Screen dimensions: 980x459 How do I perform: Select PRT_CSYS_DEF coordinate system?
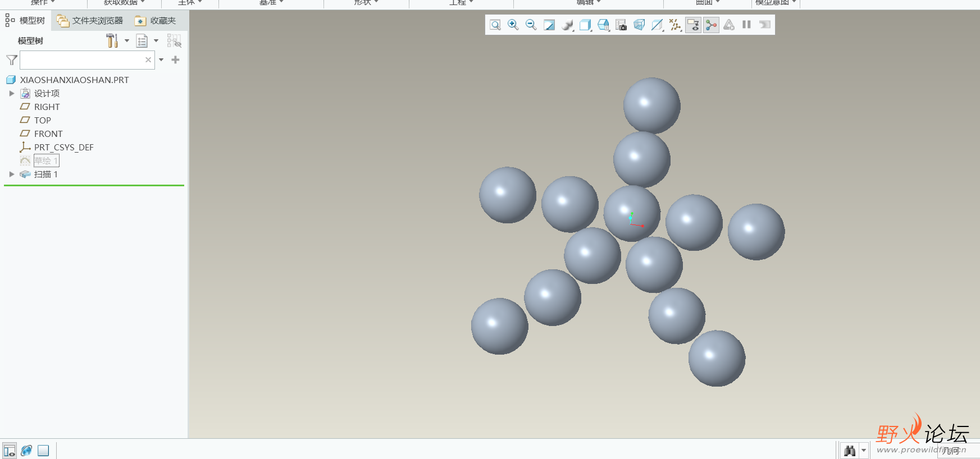coord(63,148)
